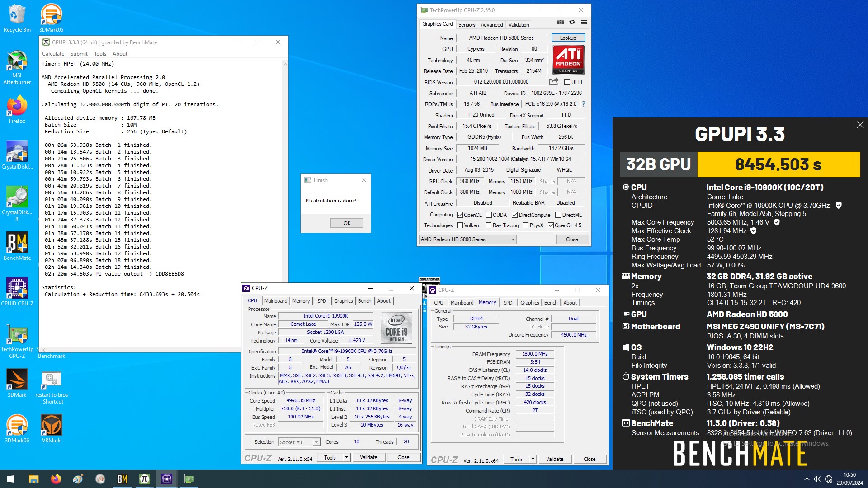Viewport: 868px width, 488px height.
Task: Click the GPU-Z refresh icon
Action: pyautogui.click(x=572, y=23)
